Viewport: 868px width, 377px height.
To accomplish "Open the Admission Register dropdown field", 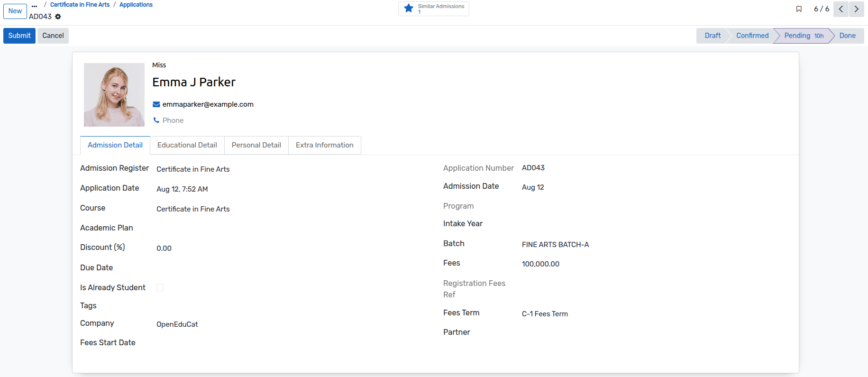I will (x=193, y=169).
